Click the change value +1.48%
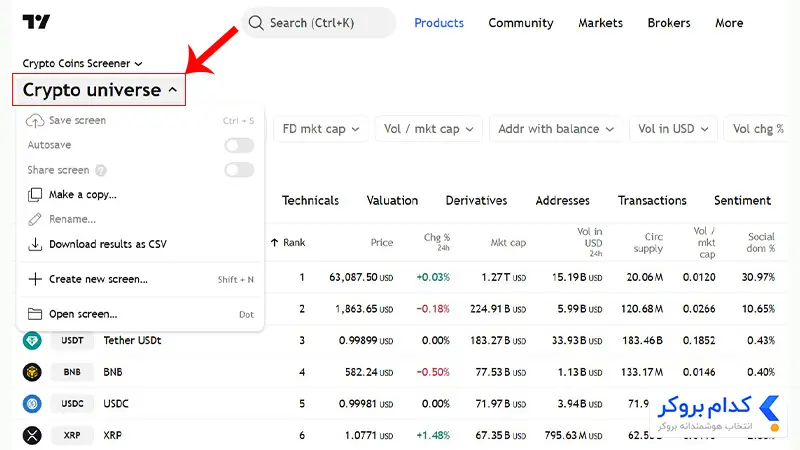Viewport: 800px width, 450px height. (x=433, y=435)
